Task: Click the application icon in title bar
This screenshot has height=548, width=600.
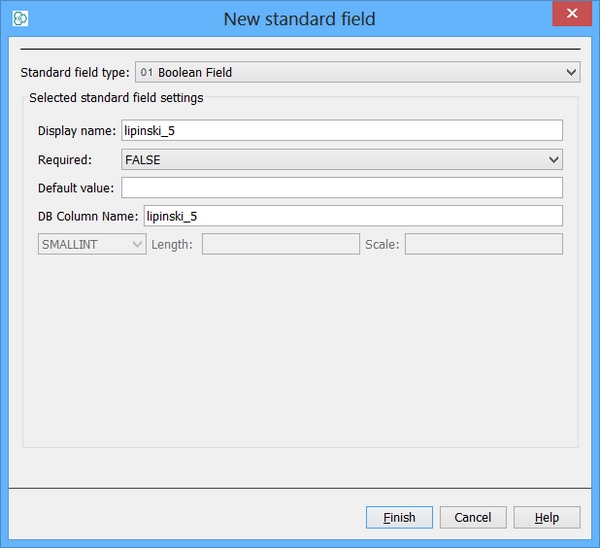Action: 19,18
